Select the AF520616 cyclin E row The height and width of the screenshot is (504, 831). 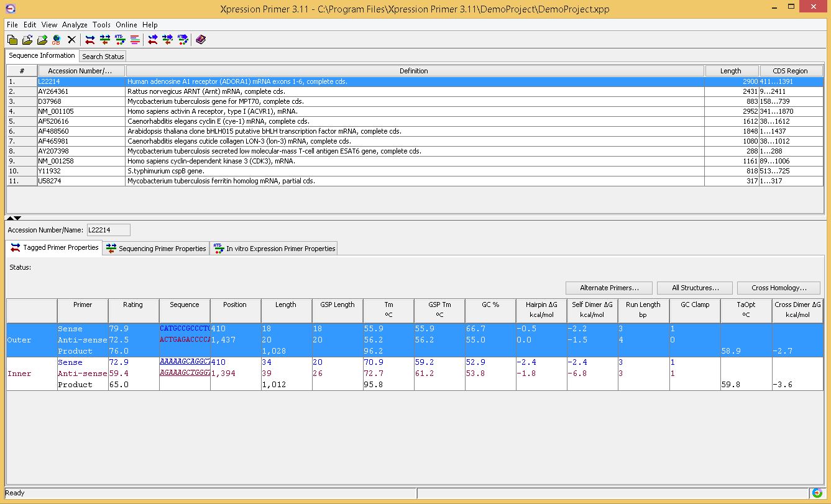coord(416,121)
